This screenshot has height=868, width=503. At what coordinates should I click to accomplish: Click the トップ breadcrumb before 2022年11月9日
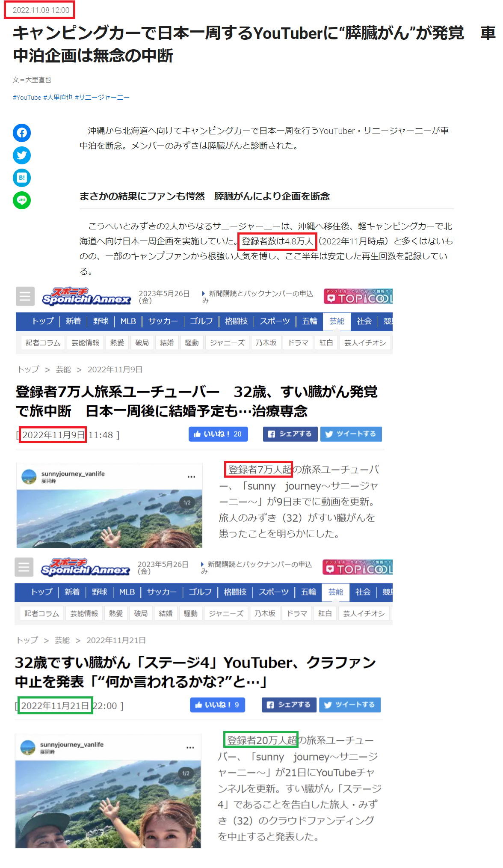click(29, 369)
